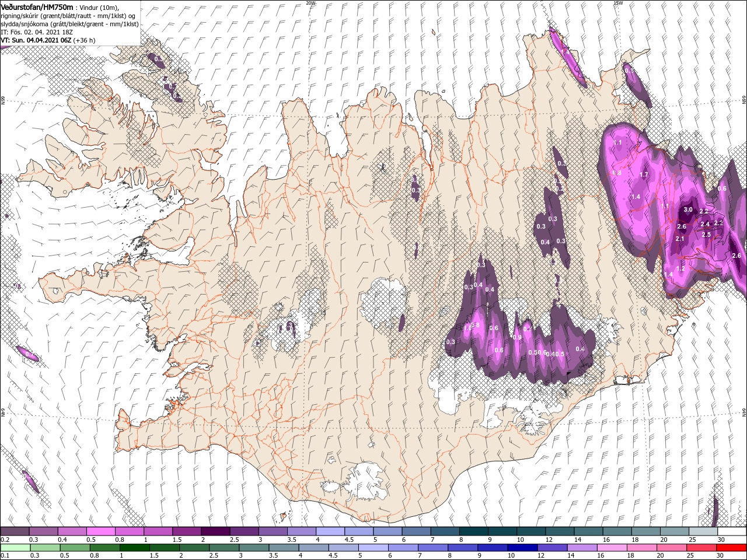This screenshot has height=560, width=747.
Task: Pick the upper legend swatch between 8 and 9
Action: point(474,531)
